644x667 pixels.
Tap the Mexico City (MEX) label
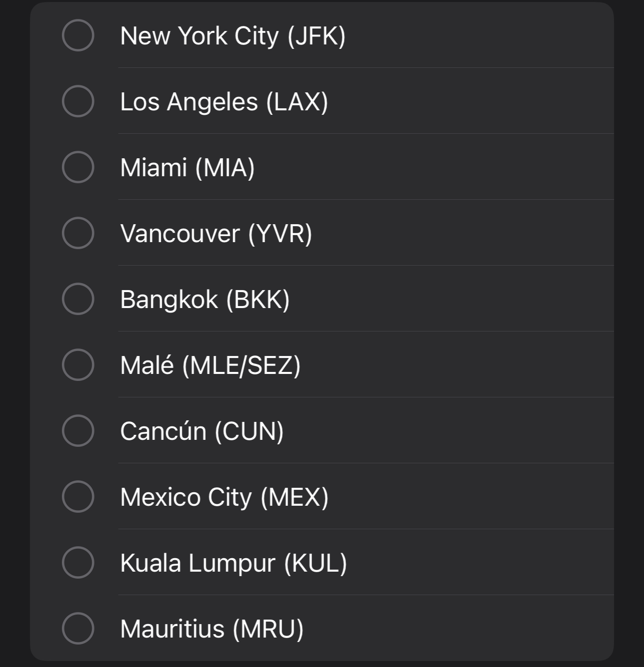(x=224, y=497)
